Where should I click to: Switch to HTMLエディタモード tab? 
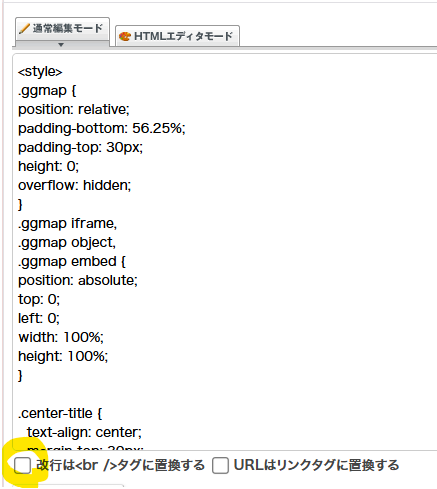177,36
